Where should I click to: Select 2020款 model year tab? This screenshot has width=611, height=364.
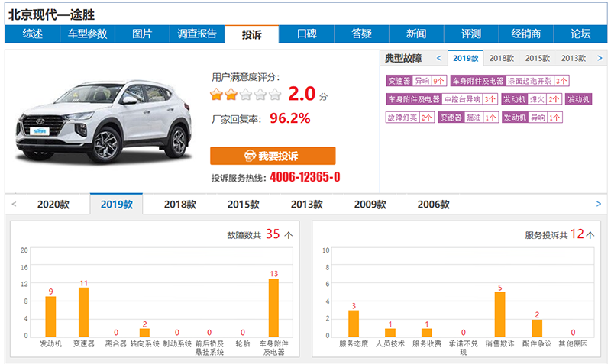pos(53,205)
